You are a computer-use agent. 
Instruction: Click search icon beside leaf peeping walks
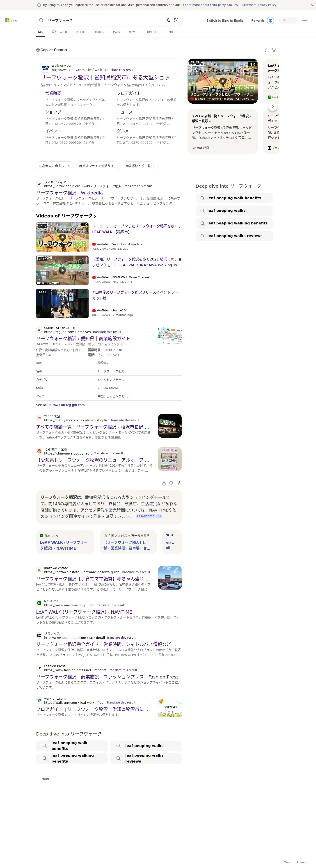pyautogui.click(x=202, y=211)
